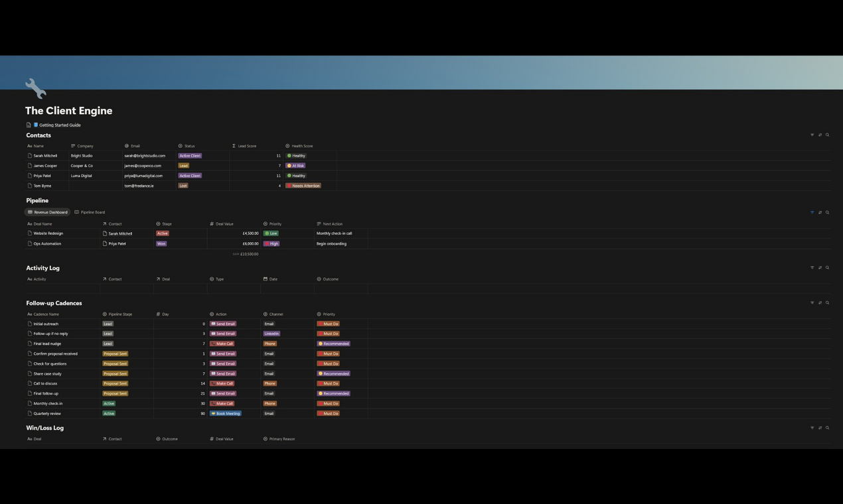Click the page icon of Tom Byrne row
Screen dimensions: 843x504
pos(29,186)
